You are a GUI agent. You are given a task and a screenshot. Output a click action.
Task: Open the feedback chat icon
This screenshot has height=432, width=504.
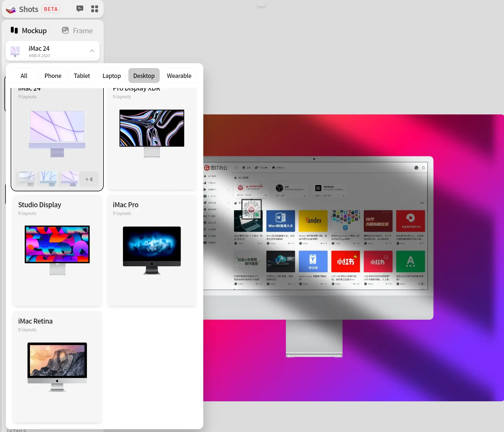point(80,9)
